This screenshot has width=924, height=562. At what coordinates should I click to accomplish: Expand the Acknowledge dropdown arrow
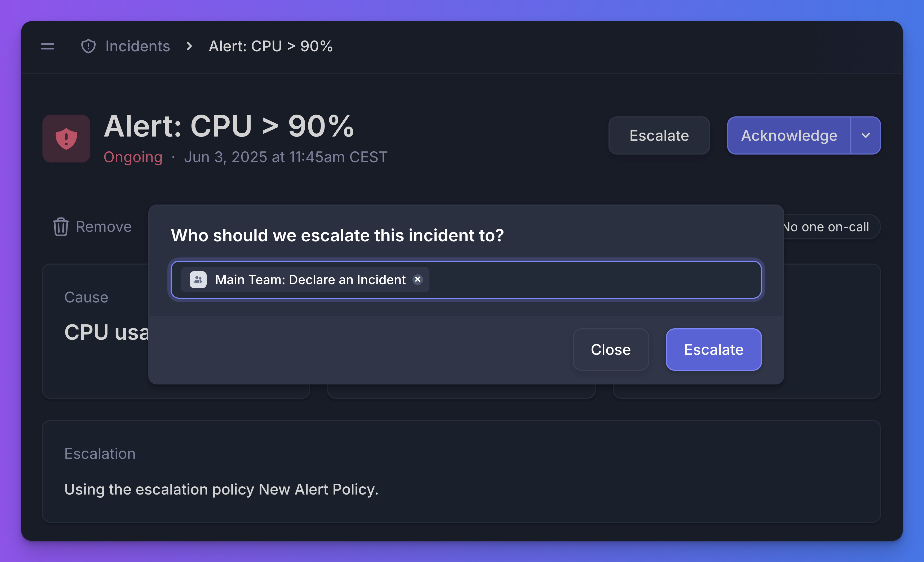coord(865,136)
